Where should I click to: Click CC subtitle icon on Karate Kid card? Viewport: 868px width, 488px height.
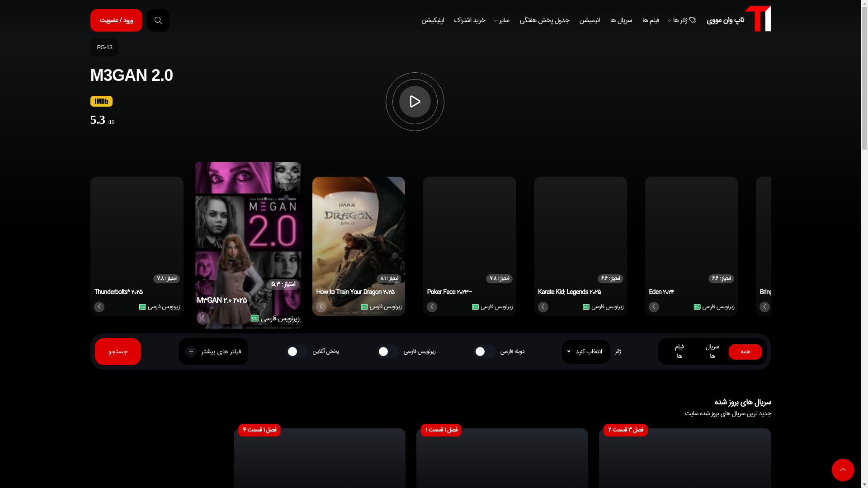click(586, 307)
